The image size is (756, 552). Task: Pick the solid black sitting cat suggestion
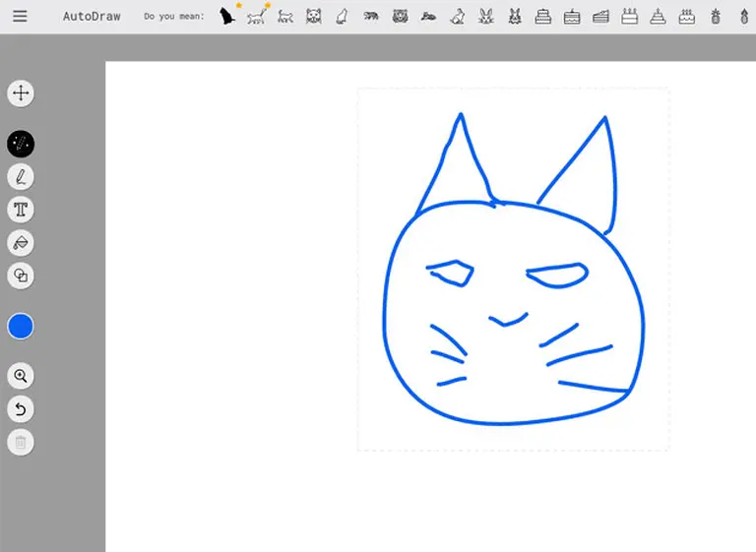pos(227,17)
